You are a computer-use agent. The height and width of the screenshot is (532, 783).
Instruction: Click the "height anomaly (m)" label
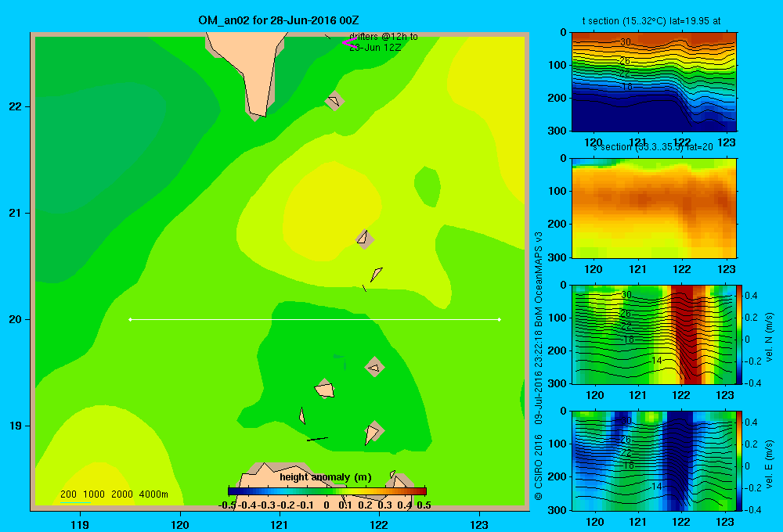click(x=326, y=477)
